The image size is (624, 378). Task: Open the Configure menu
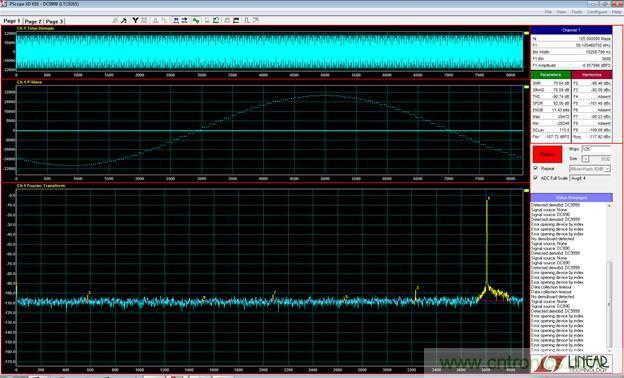[597, 12]
